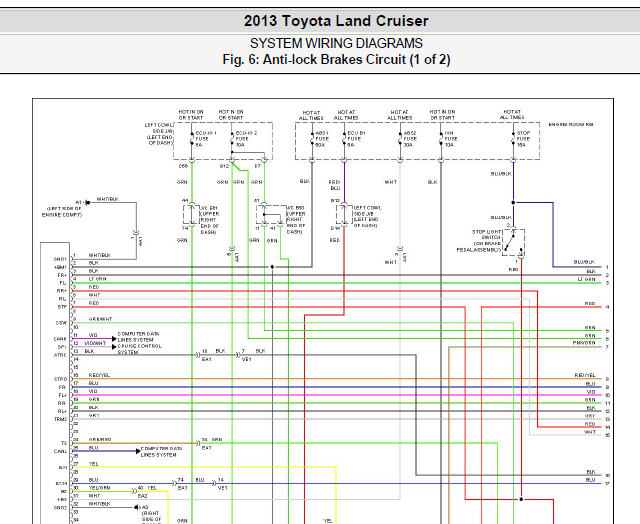The height and width of the screenshot is (524, 640).
Task: Click the 'BLU/BLK' label at right edge
Action: point(584,262)
